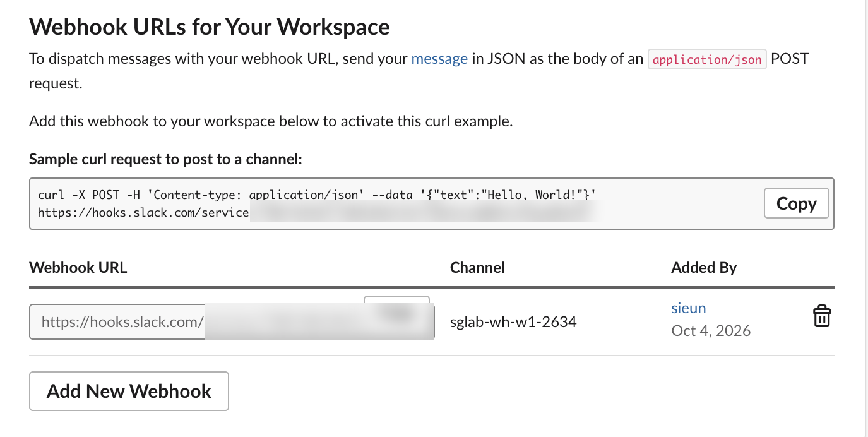Click the https://hooks.slack.com/service text in curl box
The height and width of the screenshot is (437, 868).
[143, 213]
